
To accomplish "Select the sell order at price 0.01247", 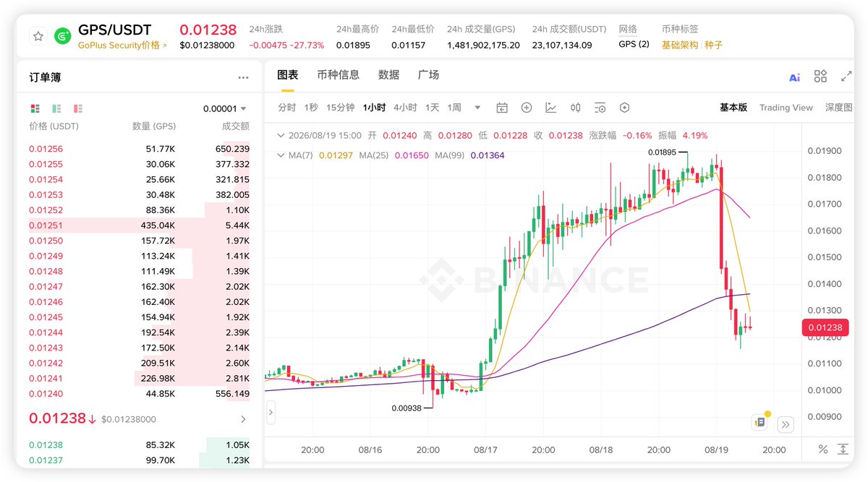I will click(x=139, y=287).
